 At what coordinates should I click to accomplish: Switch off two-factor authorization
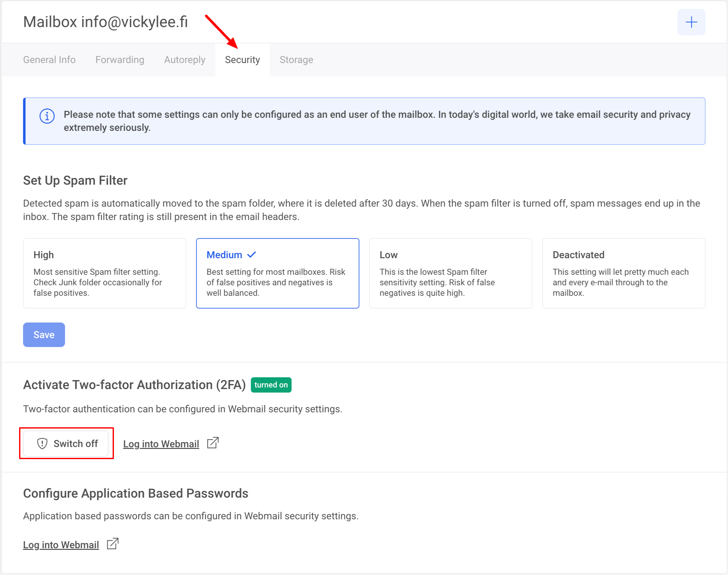[x=66, y=444]
